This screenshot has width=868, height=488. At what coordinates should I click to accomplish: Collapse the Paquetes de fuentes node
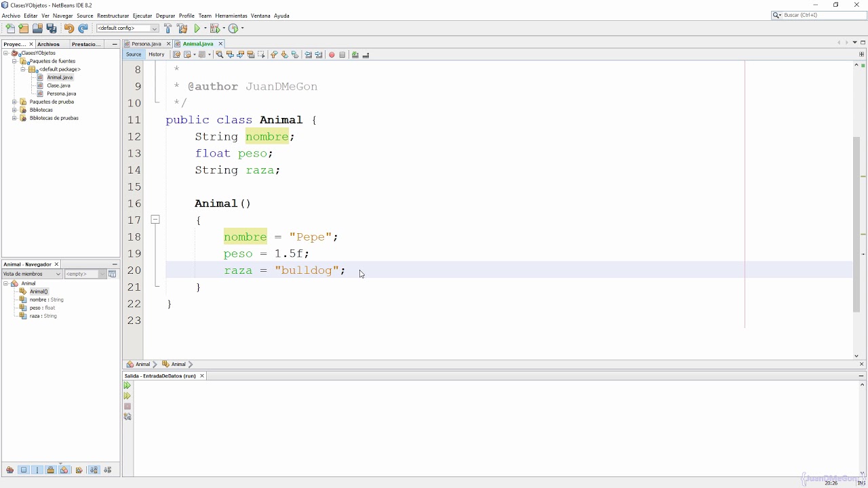click(x=14, y=61)
